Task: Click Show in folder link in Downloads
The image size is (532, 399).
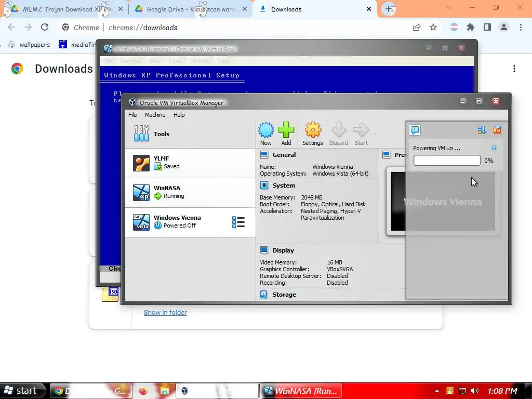Action: point(165,312)
